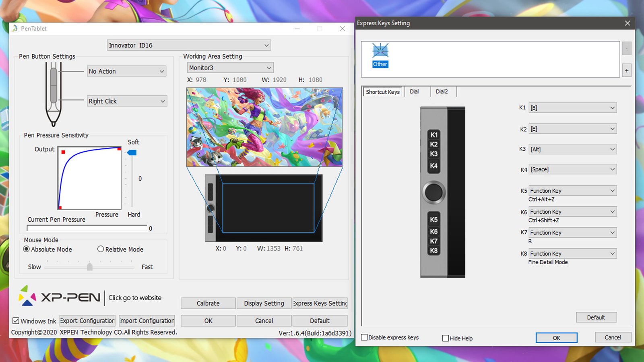Open the K6 Function Key dropdown

(573, 212)
